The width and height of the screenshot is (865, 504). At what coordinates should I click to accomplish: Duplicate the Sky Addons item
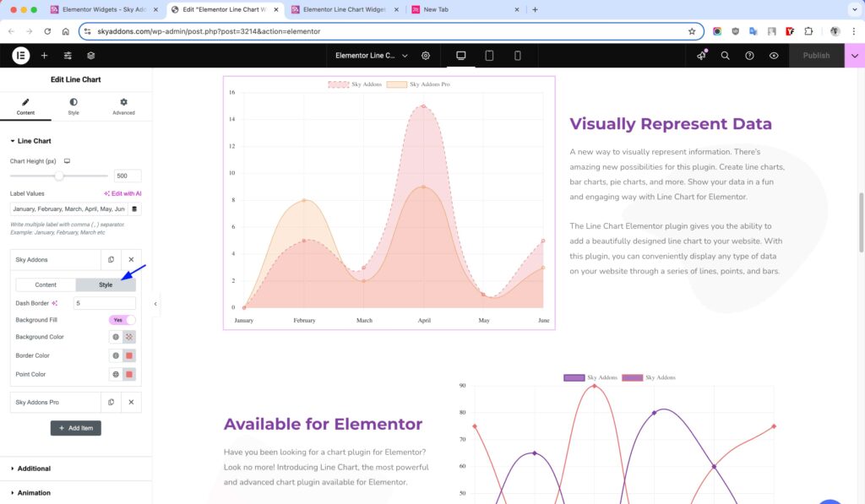pos(111,260)
